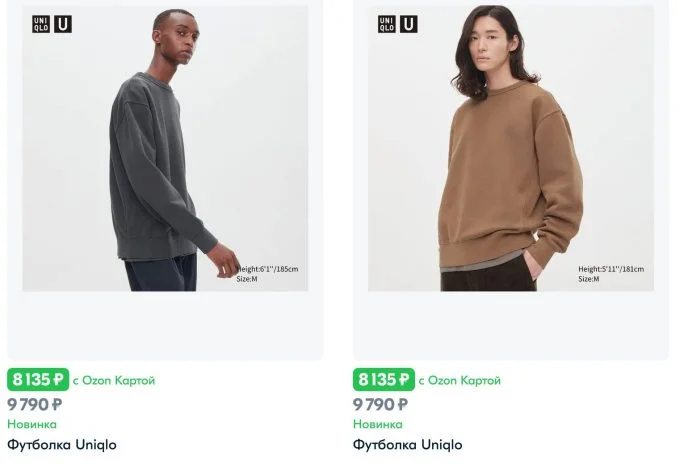
Task: Open the left 'Футболка Uniqlo' product title
Action: tap(62, 445)
